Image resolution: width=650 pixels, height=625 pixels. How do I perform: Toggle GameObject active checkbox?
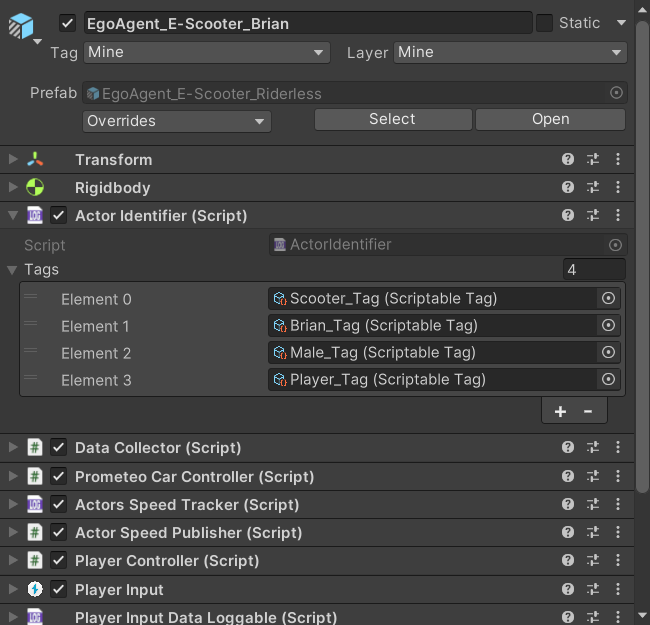tap(67, 23)
